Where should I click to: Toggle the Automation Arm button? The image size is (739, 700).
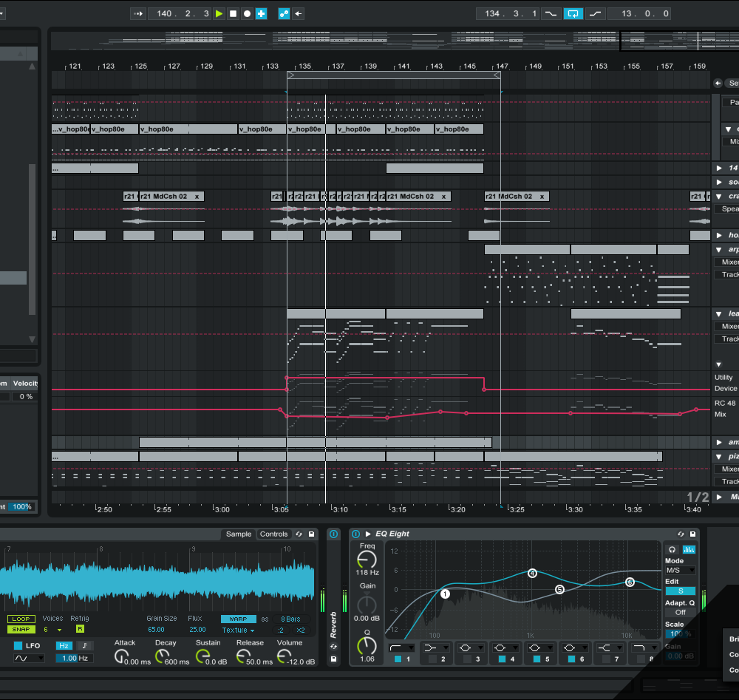coord(284,13)
